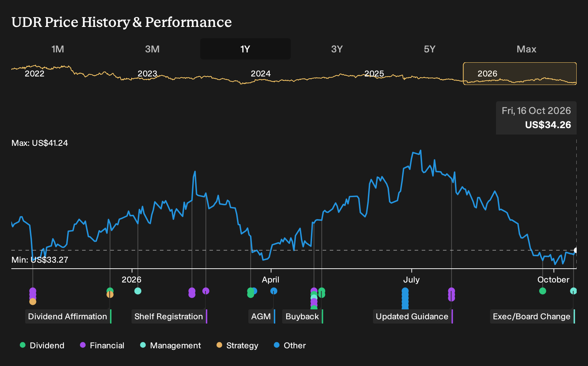
Task: Select the green Dividend dot under the October label
Action: point(543,291)
